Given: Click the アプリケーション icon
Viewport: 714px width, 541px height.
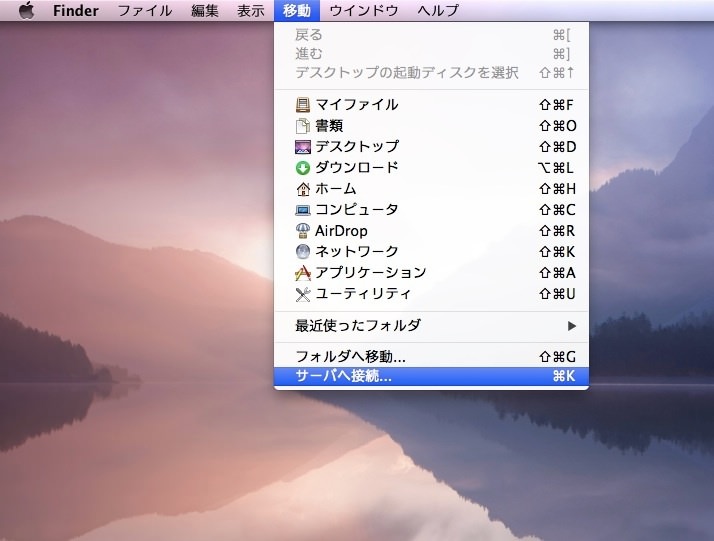Looking at the screenshot, I should coord(303,273).
